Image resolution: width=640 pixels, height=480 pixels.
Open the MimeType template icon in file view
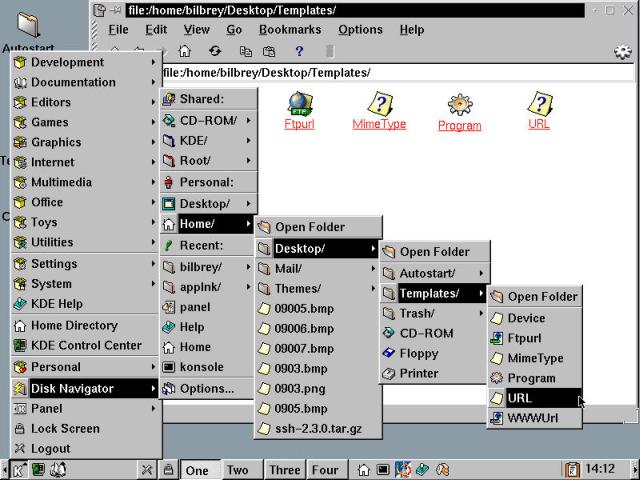(379, 104)
